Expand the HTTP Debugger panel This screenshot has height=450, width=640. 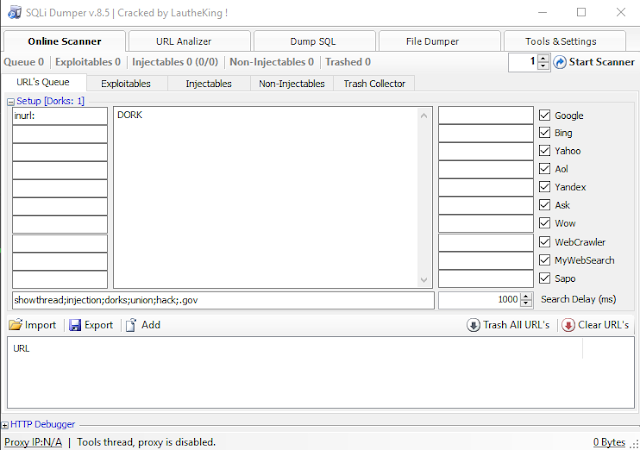click(6, 425)
